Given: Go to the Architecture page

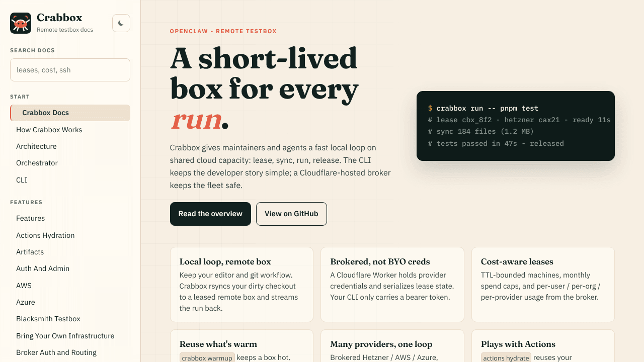Looking at the screenshot, I should (70, 146).
